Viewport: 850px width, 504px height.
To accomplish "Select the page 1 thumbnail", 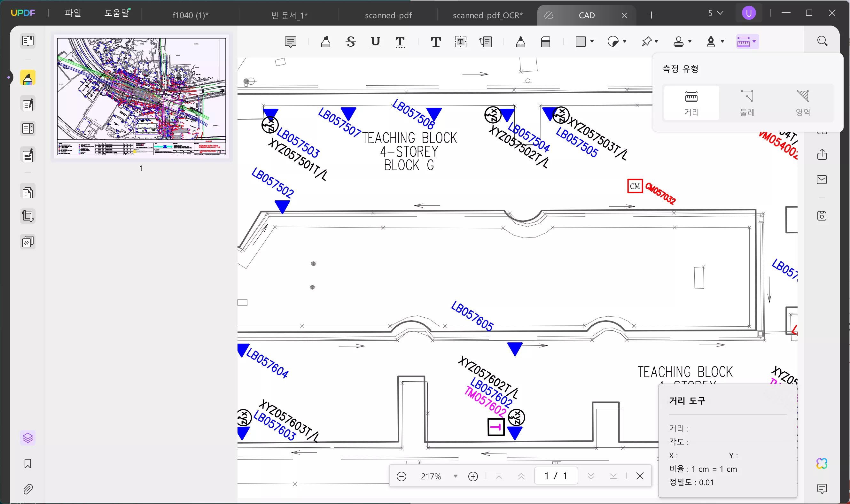I will pos(142,97).
